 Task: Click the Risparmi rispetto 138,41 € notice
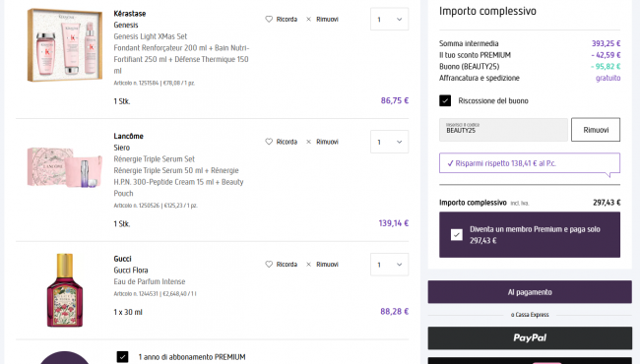pyautogui.click(x=530, y=163)
